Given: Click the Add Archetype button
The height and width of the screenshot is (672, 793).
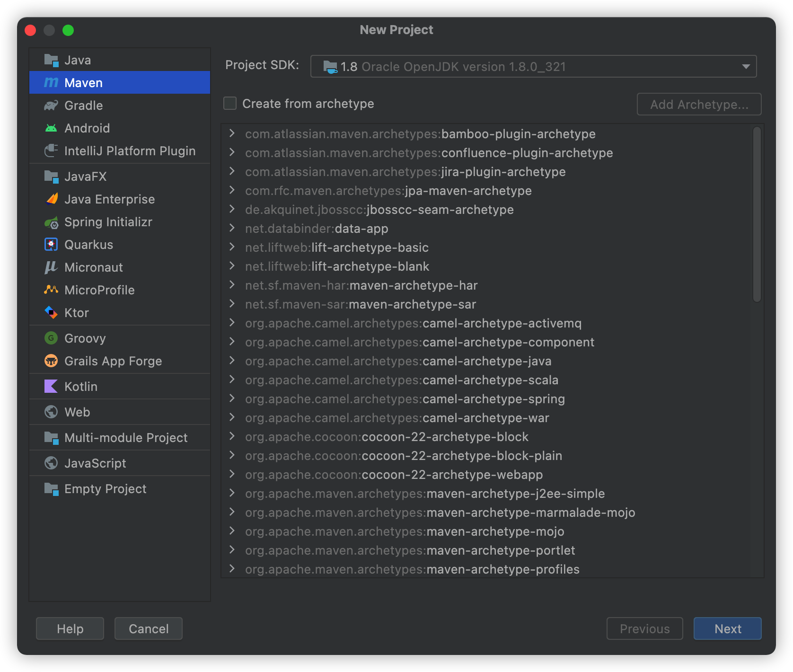Looking at the screenshot, I should [x=699, y=104].
